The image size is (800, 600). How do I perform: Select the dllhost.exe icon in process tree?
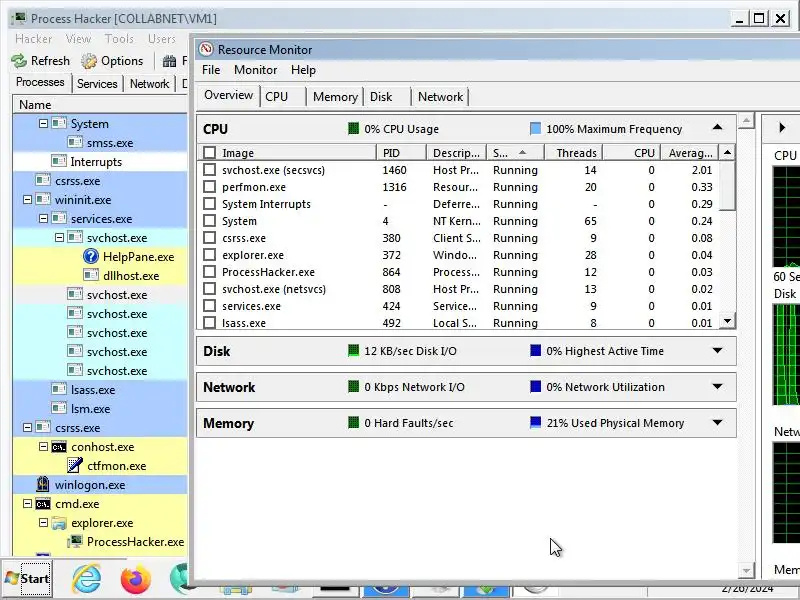(x=90, y=276)
